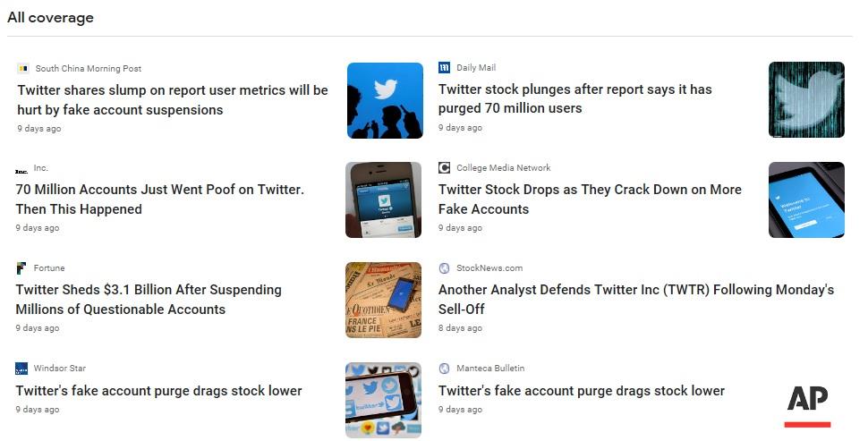Open the Twitter shares slump headline
868x441 pixels.
173,100
